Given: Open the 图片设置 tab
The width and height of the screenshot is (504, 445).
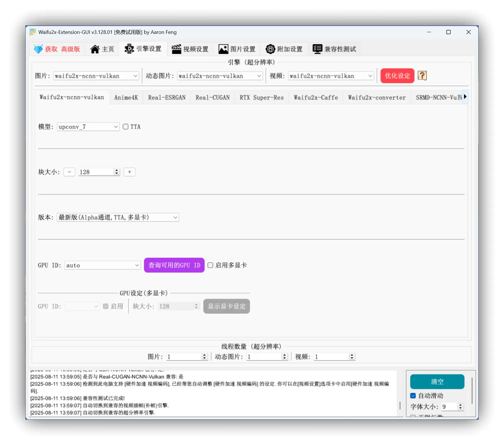Looking at the screenshot, I should [x=237, y=49].
